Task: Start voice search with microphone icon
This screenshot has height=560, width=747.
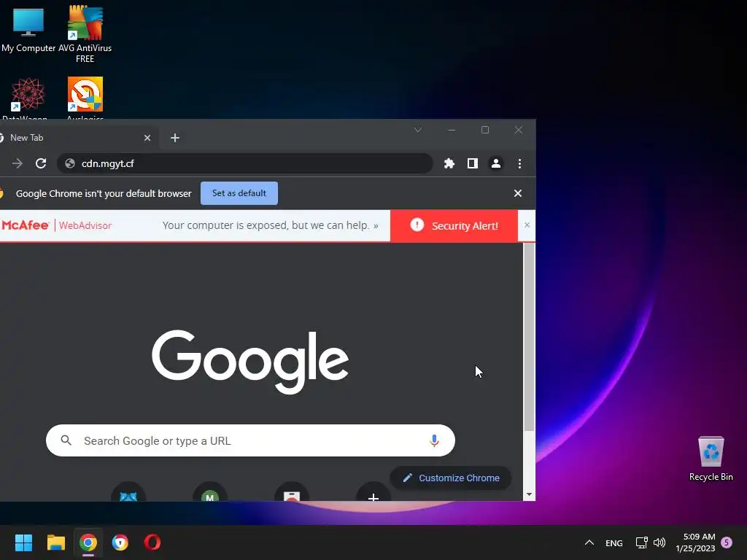Action: 434,440
